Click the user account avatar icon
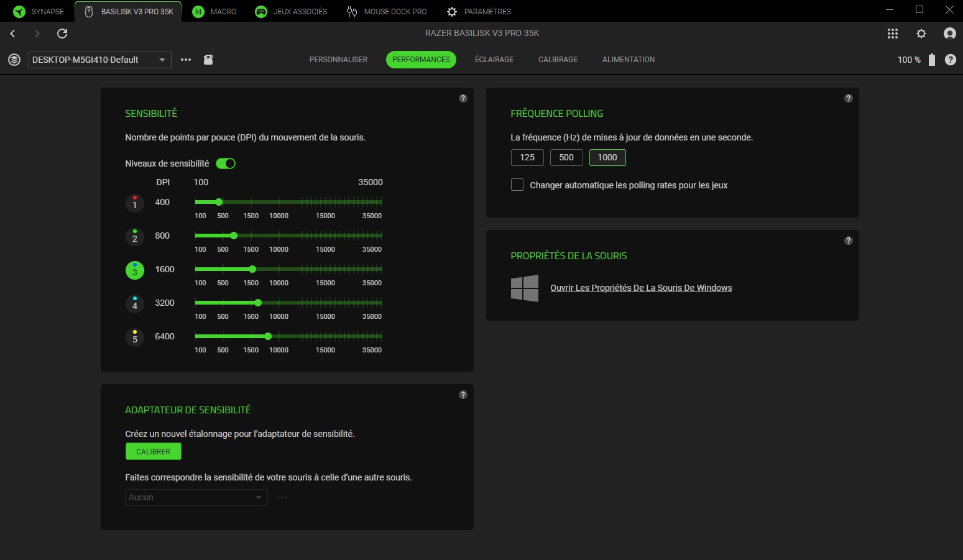 949,34
